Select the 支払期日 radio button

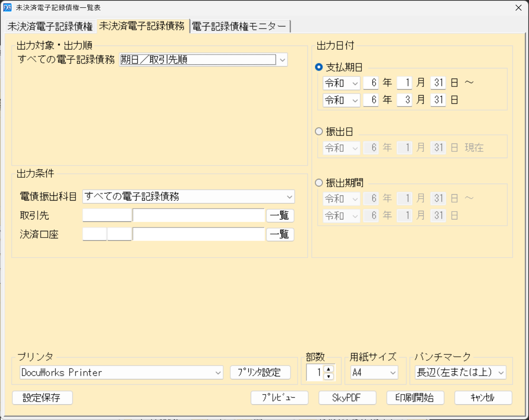point(318,67)
